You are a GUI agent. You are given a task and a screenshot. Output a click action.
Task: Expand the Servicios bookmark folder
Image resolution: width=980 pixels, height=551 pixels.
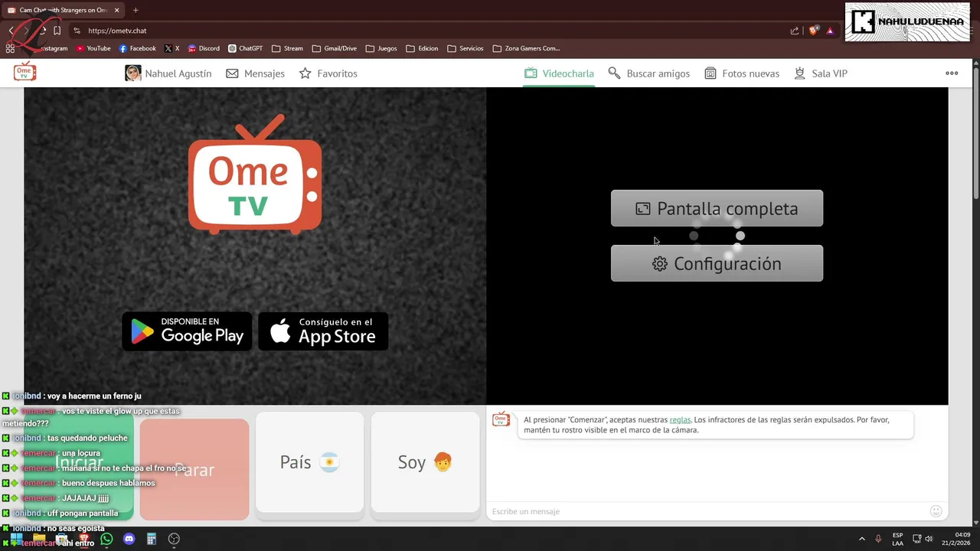click(x=465, y=48)
